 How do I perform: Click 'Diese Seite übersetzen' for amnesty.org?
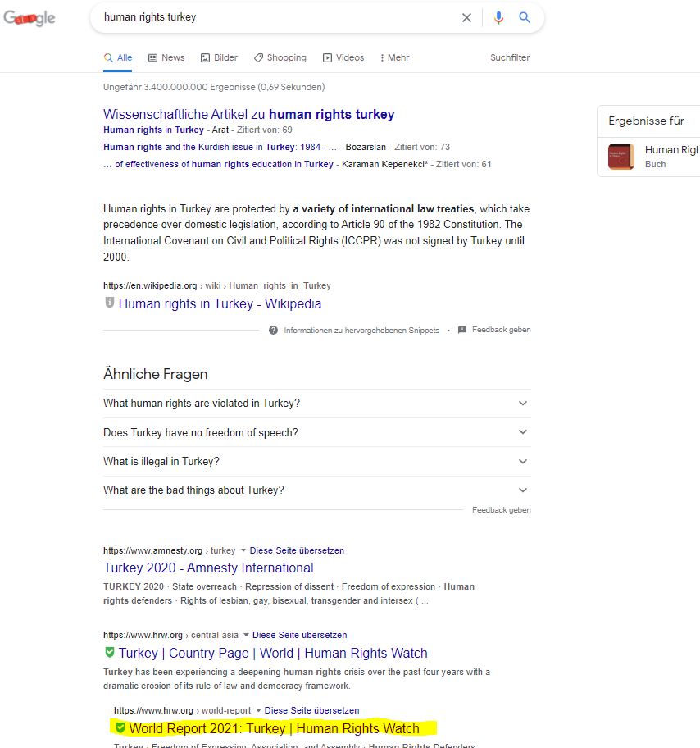tap(297, 550)
